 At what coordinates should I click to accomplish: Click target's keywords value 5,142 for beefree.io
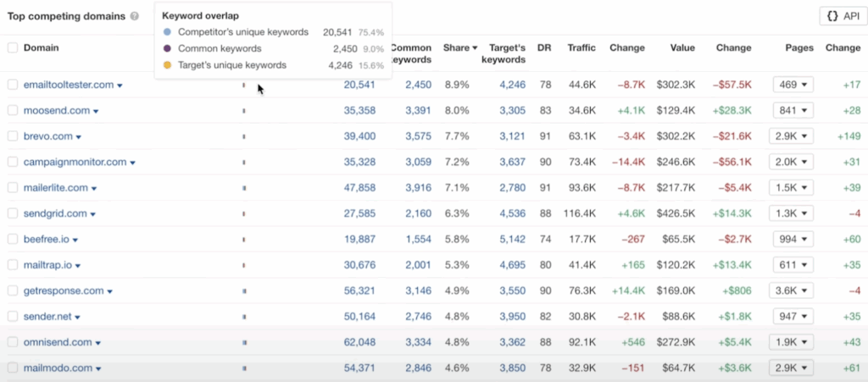(512, 240)
